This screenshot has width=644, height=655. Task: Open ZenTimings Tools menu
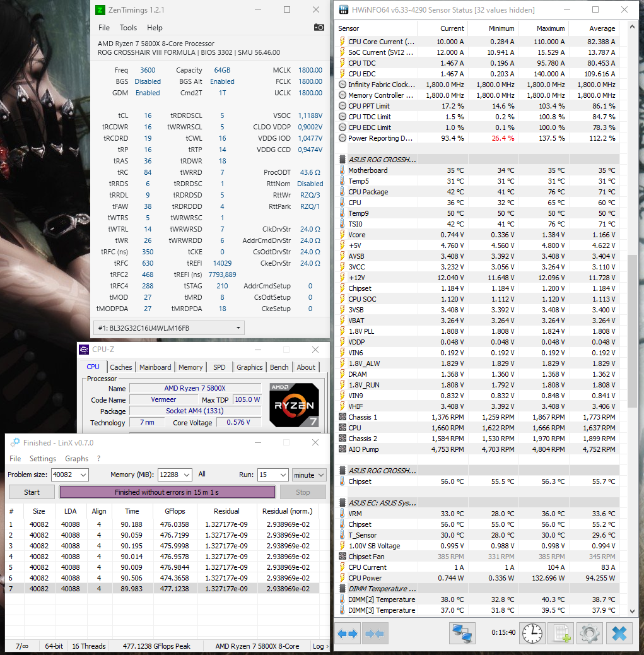coord(128,28)
